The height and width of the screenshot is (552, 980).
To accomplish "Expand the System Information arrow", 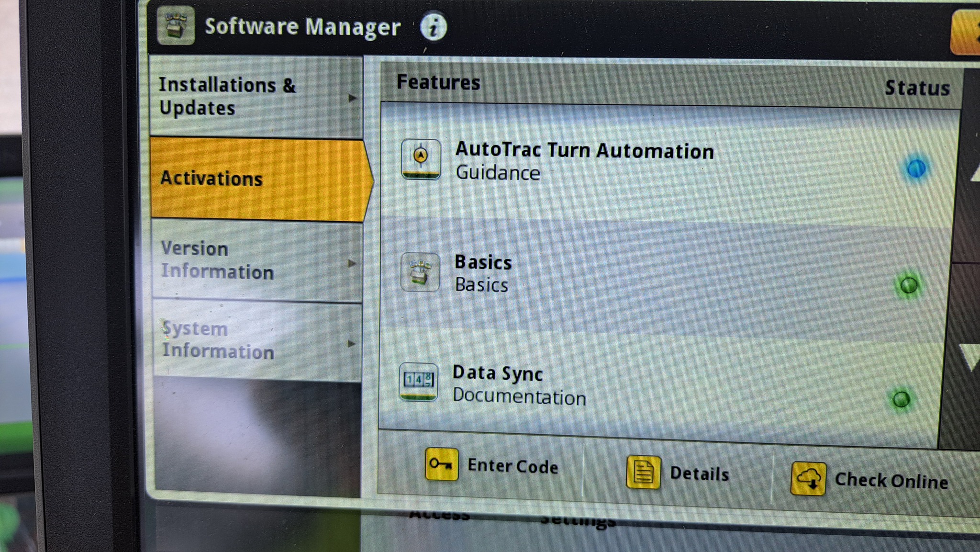I will [x=351, y=344].
